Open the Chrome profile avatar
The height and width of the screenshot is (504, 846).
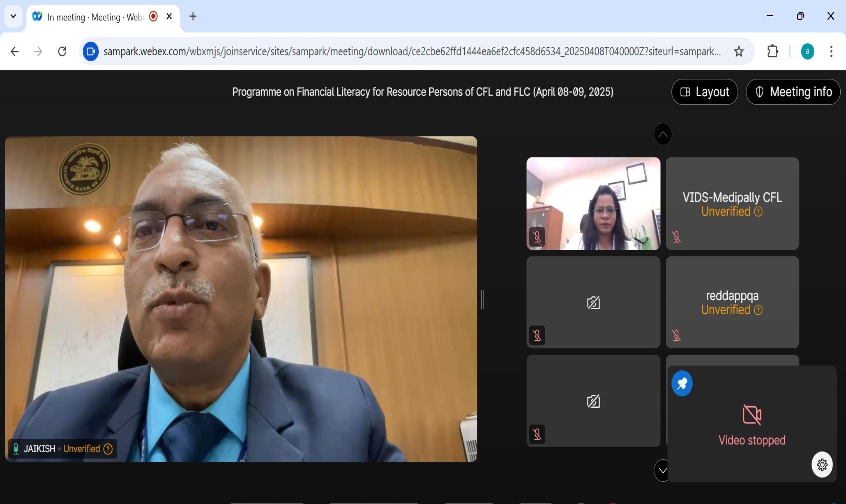click(x=808, y=51)
